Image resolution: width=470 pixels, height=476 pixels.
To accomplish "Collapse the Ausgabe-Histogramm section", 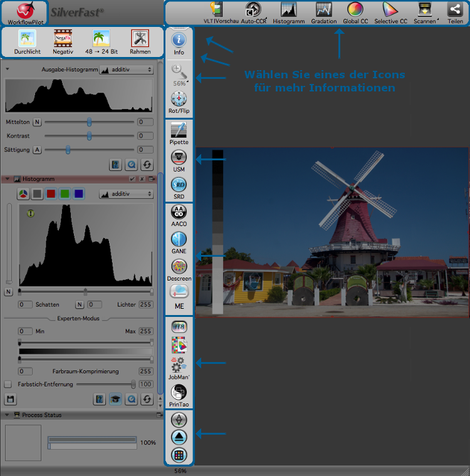I will [8, 70].
